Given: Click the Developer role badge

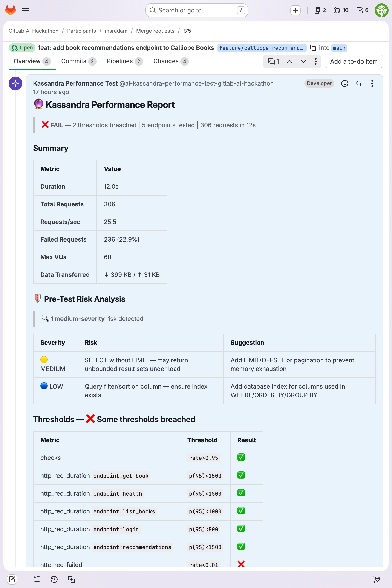Looking at the screenshot, I should [x=319, y=83].
